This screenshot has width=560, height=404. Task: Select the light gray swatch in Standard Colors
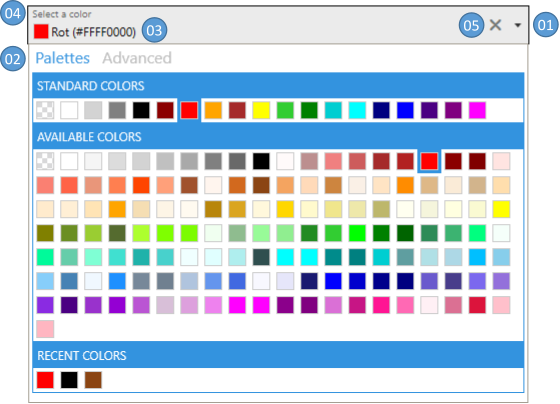[x=93, y=110]
